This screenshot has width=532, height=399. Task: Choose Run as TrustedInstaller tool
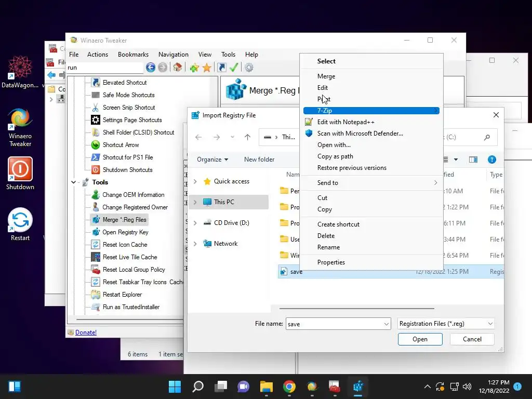coord(131,307)
